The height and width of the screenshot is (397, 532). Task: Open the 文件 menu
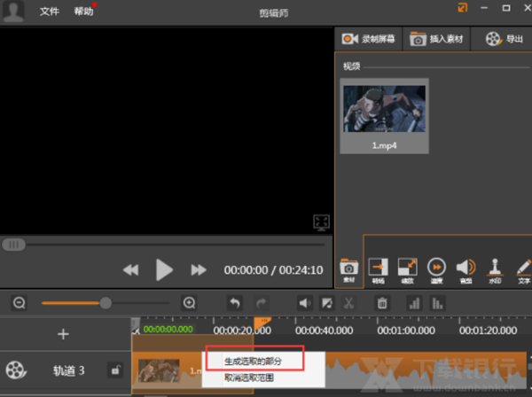coord(50,12)
